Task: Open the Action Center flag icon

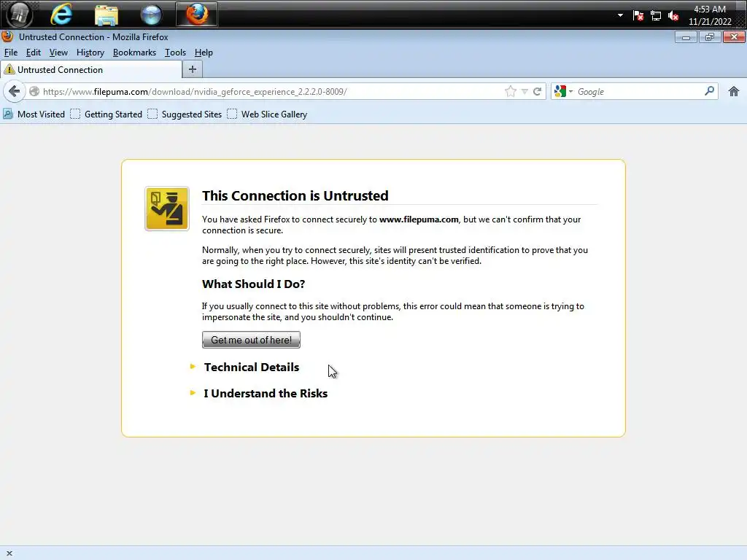Action: point(638,16)
